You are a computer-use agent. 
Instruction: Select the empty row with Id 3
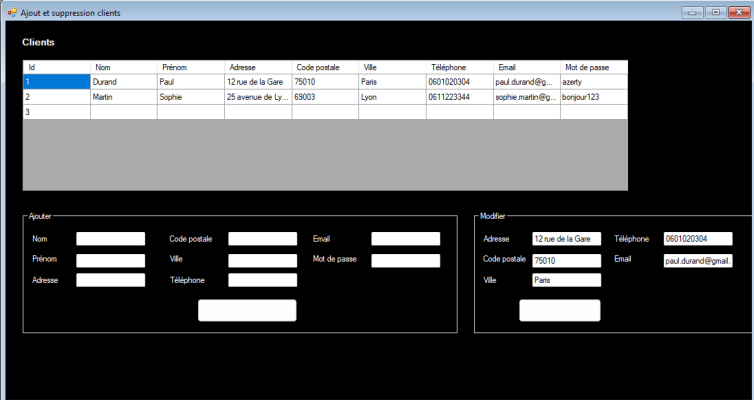coord(56,112)
